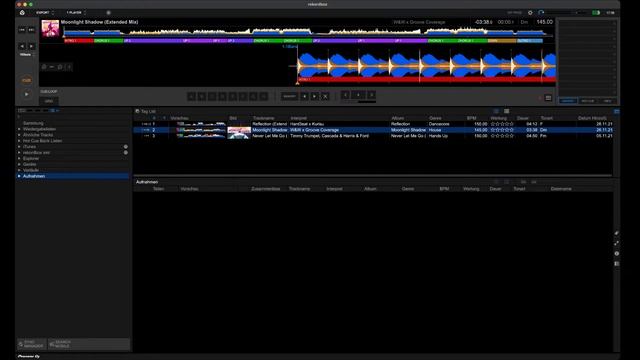Expand the Ähnliche Tracks node

[19, 135]
